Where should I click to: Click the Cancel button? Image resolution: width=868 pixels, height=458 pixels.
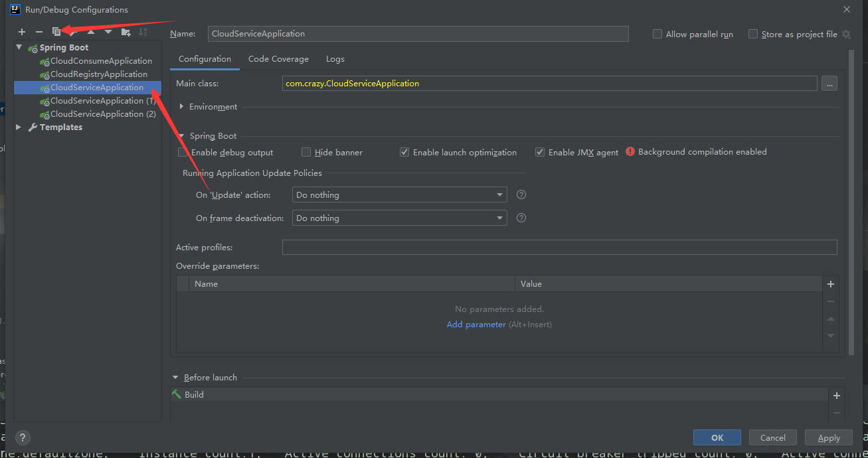pyautogui.click(x=773, y=437)
